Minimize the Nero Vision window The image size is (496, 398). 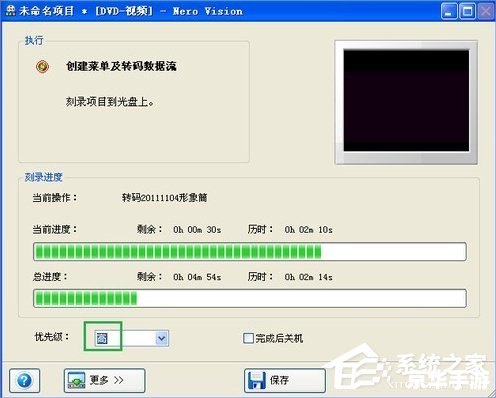449,11
